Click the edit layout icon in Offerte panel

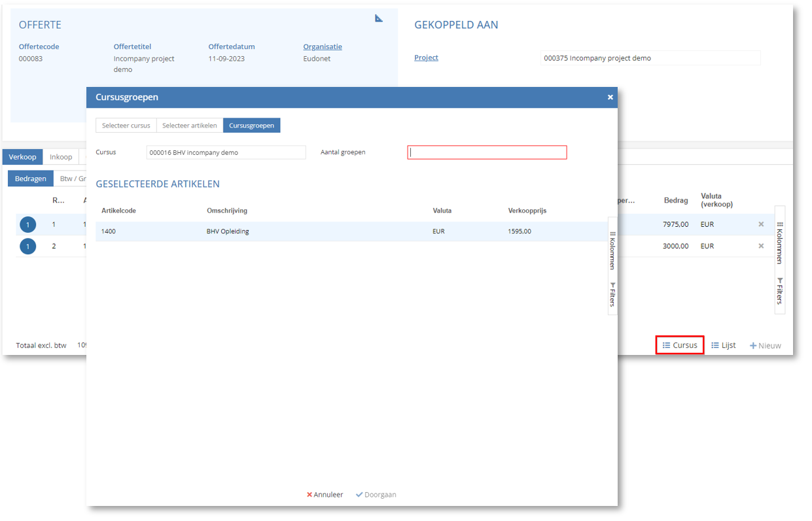[x=379, y=18]
